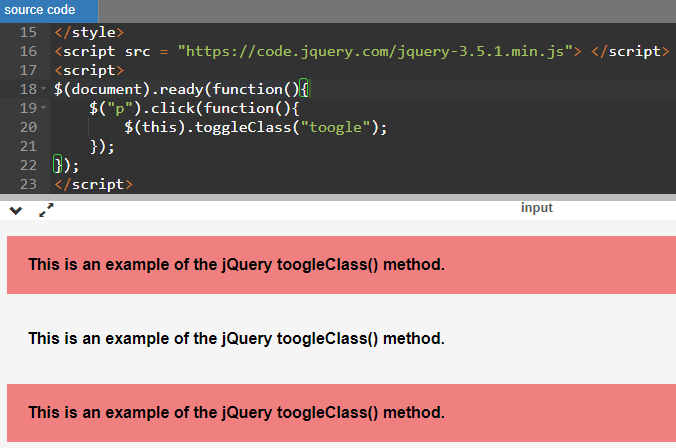Fold code block at line 19
Image resolution: width=676 pixels, height=448 pixels.
point(44,108)
